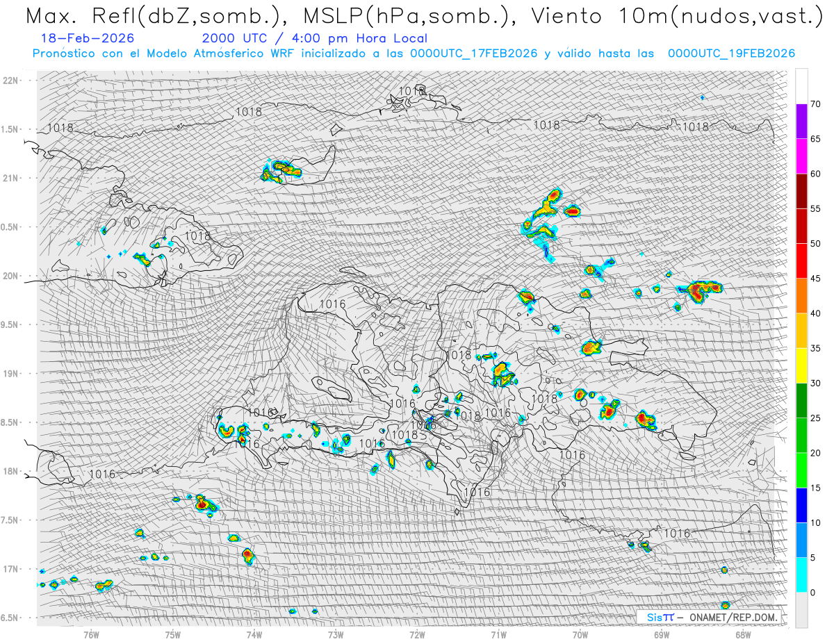Click the '60' value on the color scale

[816, 174]
